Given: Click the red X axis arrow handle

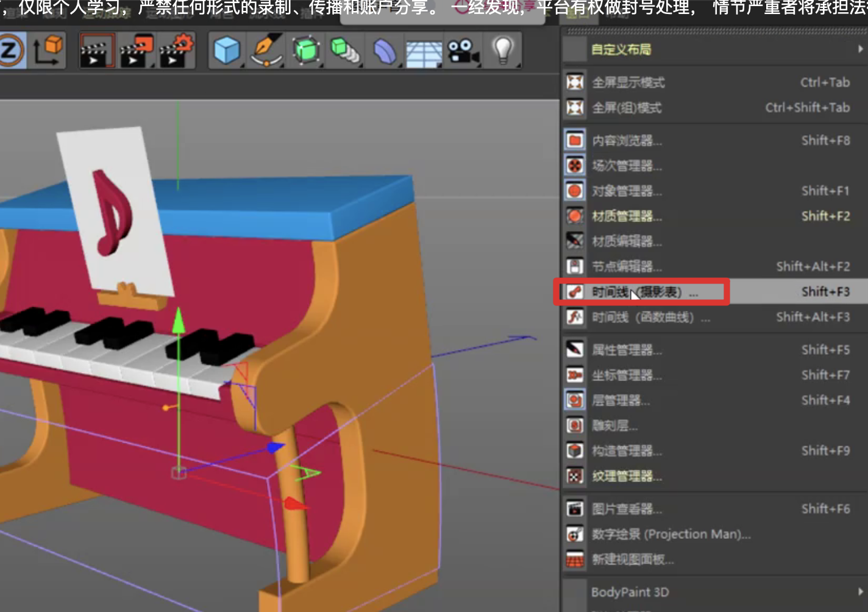Looking at the screenshot, I should [x=296, y=503].
